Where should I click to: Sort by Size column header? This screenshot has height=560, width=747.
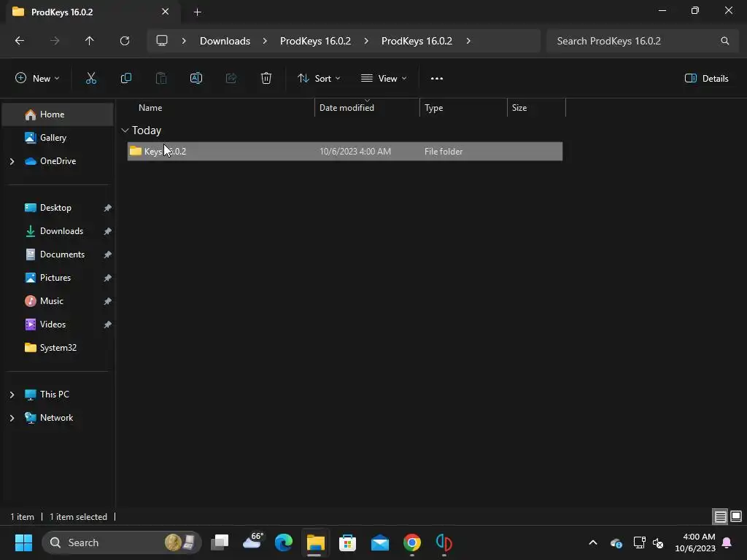(519, 108)
